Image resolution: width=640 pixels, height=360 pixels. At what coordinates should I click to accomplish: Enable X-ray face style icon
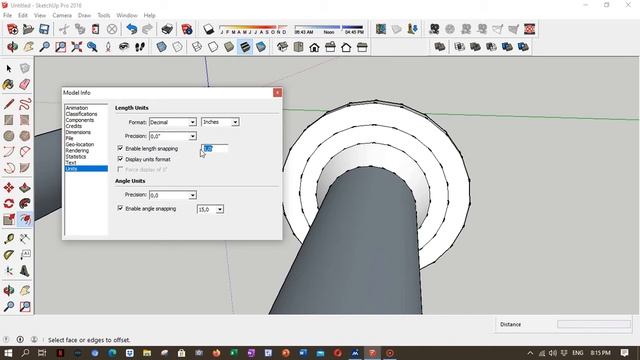pyautogui.click(x=162, y=47)
